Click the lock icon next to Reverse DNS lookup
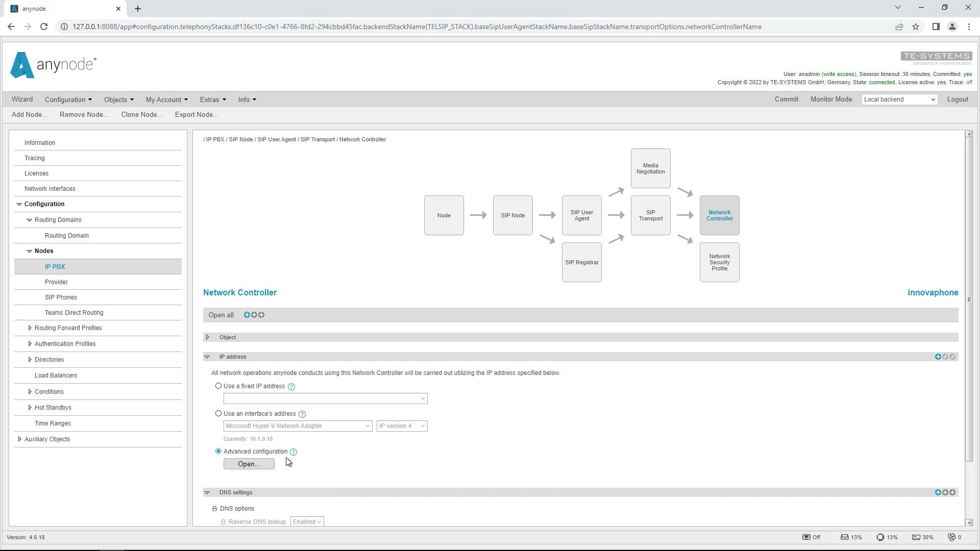The height and width of the screenshot is (551, 980). (x=224, y=522)
